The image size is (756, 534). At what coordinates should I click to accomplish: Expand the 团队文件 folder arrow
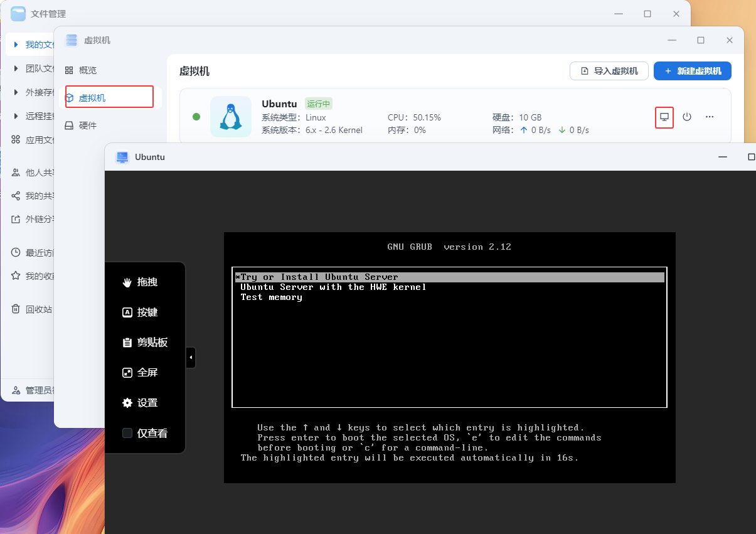(x=16, y=68)
